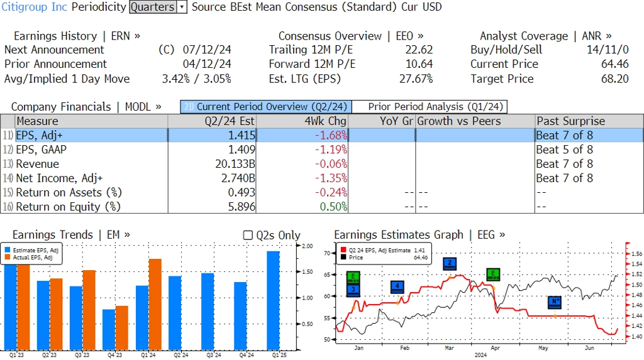Click the blue Estimate EPS, Adj legend swatch
The height and width of the screenshot is (360, 644).
pos(8,250)
